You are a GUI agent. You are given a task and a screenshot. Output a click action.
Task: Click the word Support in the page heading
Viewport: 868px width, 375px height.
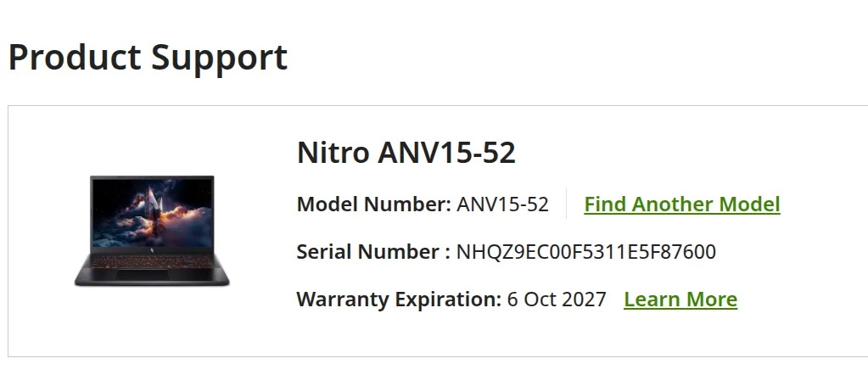[219, 58]
